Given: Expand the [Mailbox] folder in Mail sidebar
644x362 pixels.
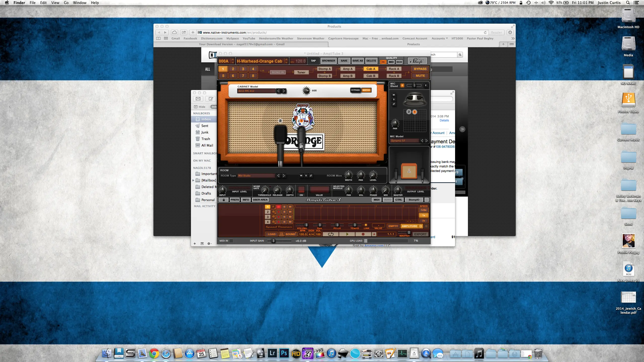Looking at the screenshot, I should click(193, 180).
